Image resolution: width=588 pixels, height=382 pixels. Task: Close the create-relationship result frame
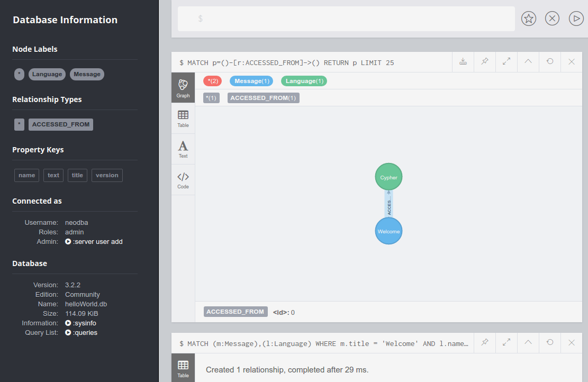click(572, 342)
